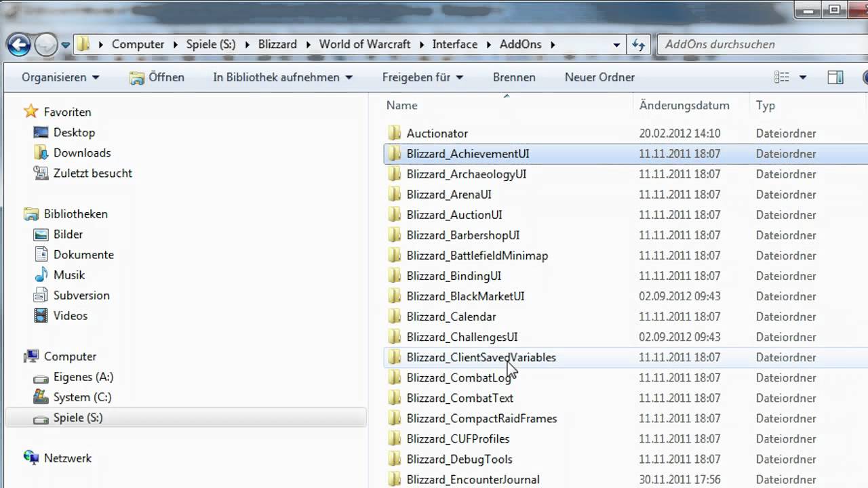Viewport: 868px width, 488px height.
Task: Click the Blizzard_CombatText folder icon
Action: click(x=395, y=398)
